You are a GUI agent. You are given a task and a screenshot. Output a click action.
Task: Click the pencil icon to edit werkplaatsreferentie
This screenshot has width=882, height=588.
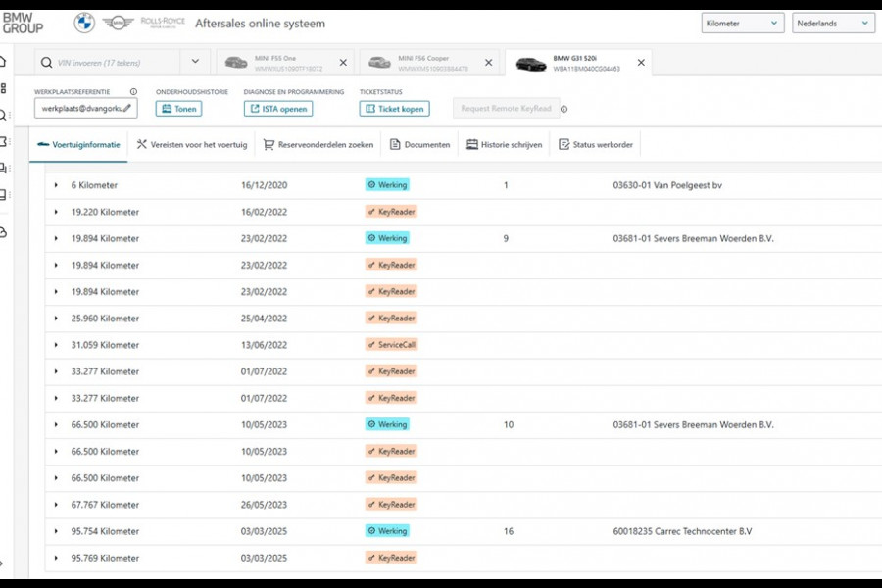pyautogui.click(x=127, y=109)
